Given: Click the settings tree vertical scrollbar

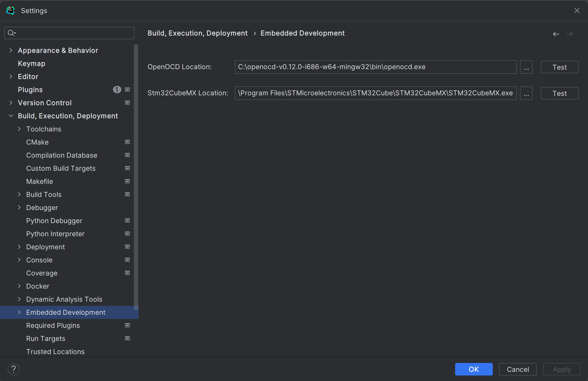Looking at the screenshot, I should pyautogui.click(x=136, y=177).
